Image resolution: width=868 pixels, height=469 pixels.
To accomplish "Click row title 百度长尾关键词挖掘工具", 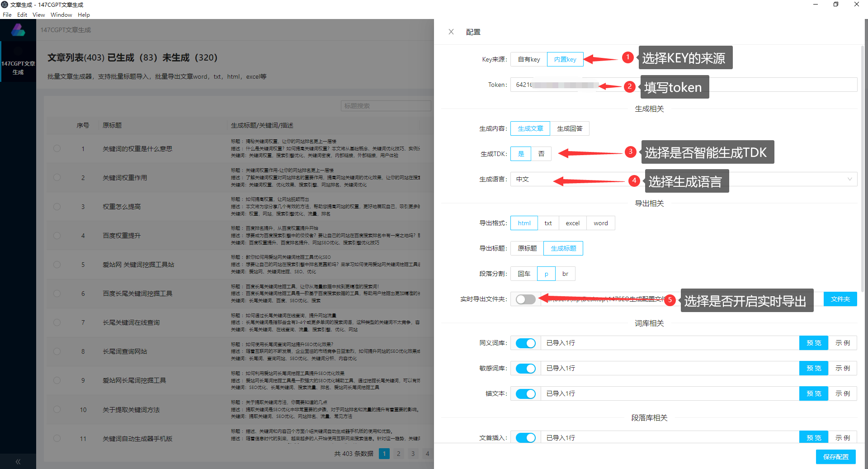I will (x=137, y=294).
